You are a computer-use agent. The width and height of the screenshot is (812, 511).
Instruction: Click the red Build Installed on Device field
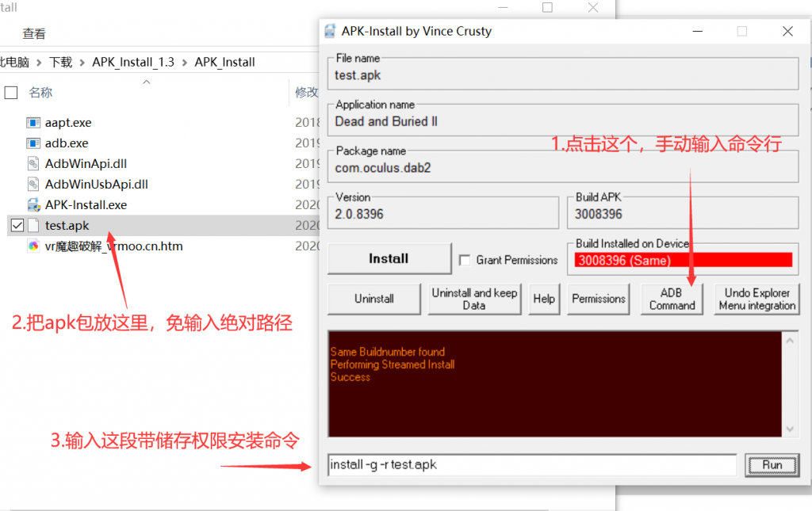(x=683, y=260)
